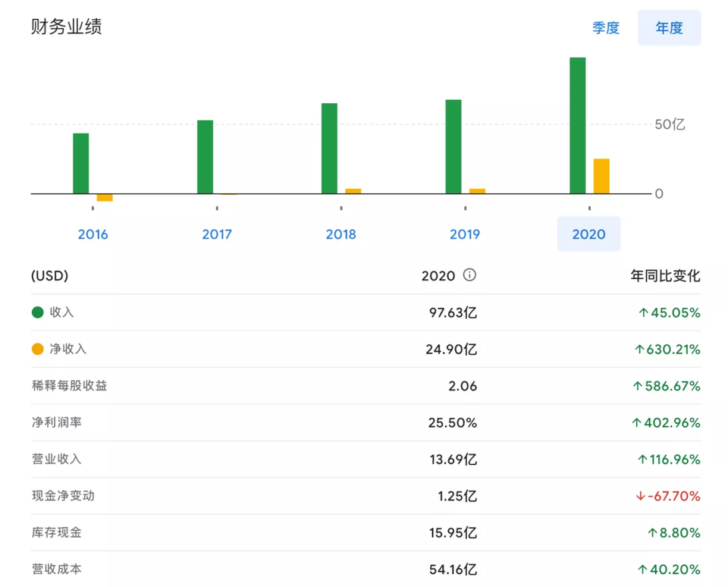Click the 稀释每股收益 row label
The width and height of the screenshot is (728, 587).
pos(69,385)
